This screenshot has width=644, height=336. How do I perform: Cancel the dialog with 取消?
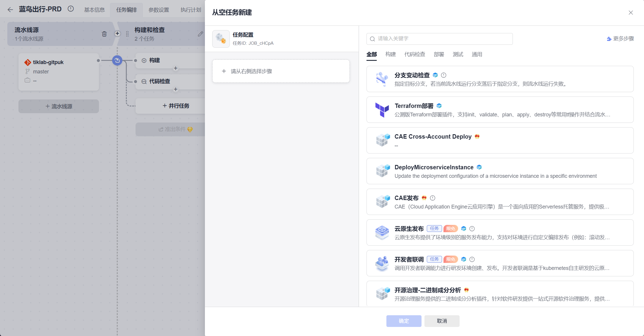[442, 321]
